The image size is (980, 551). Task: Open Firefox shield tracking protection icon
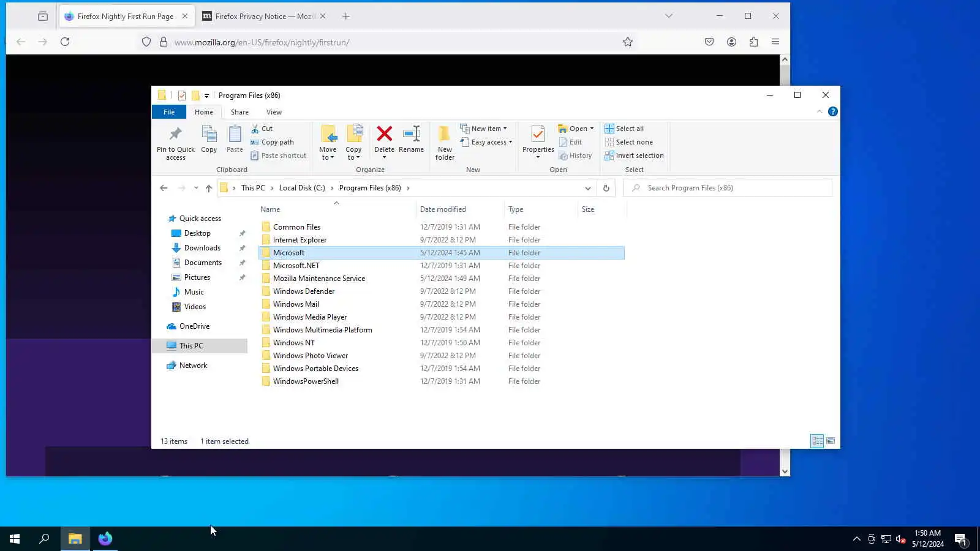click(146, 42)
